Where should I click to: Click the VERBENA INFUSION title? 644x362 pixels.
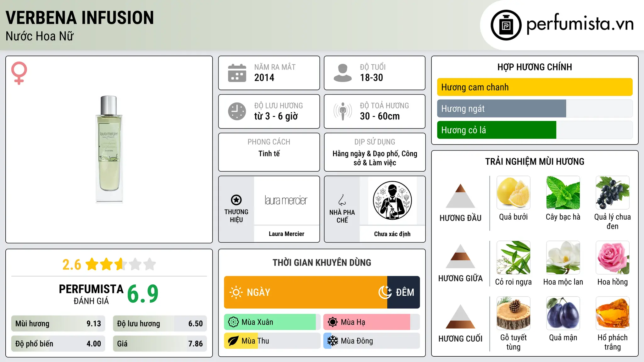[80, 18]
